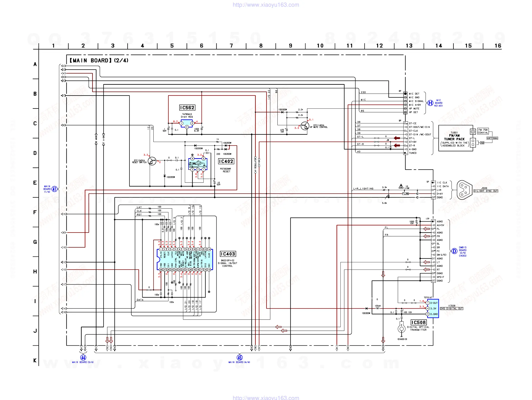Click the MAIN BOARD (2/4) title
The height and width of the screenshot is (400, 532).
tap(99, 61)
